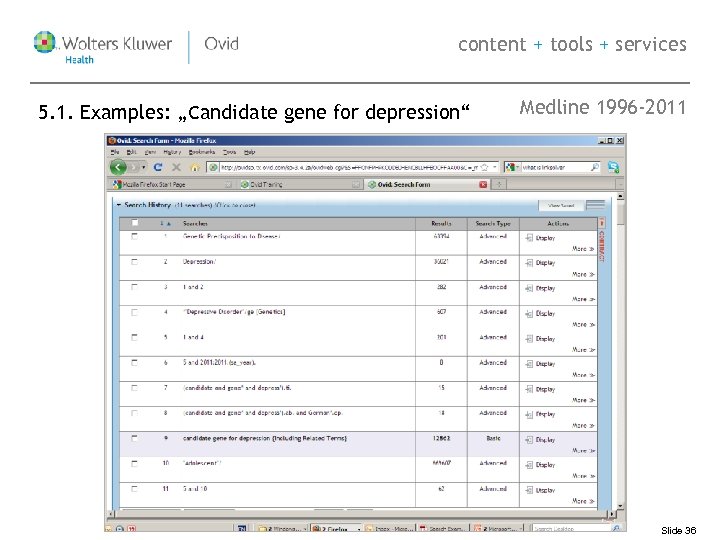
Task: Click the Display icon for Depression/ search
Action: [x=529, y=263]
